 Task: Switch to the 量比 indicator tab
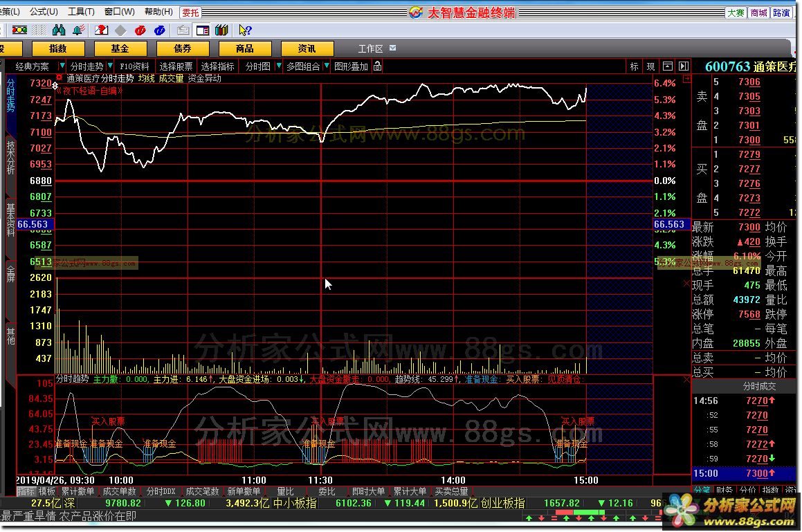point(285,491)
